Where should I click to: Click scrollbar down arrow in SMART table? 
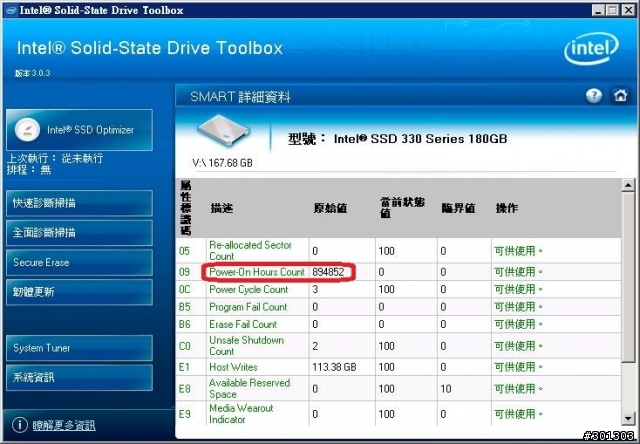click(628, 419)
